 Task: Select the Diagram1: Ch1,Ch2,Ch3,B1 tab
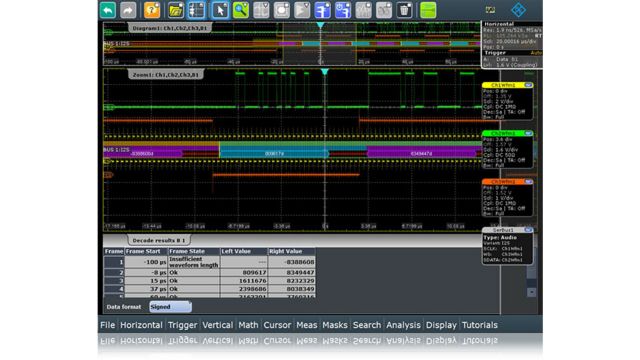pos(170,28)
